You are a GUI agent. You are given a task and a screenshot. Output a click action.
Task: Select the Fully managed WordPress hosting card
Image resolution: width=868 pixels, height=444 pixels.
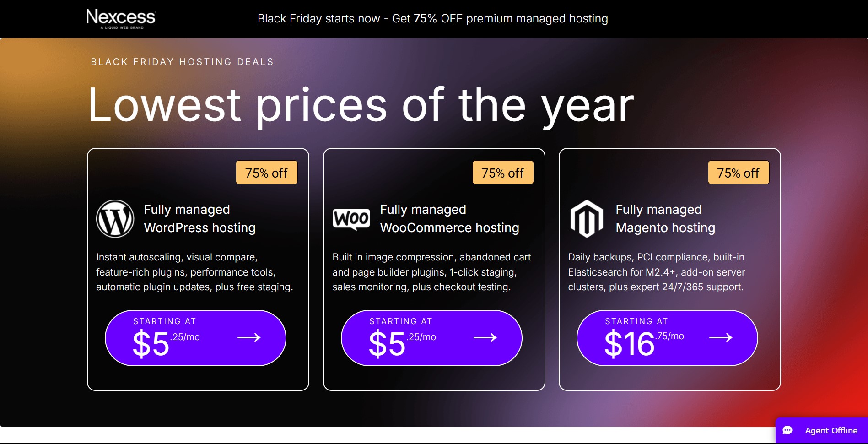pyautogui.click(x=199, y=269)
